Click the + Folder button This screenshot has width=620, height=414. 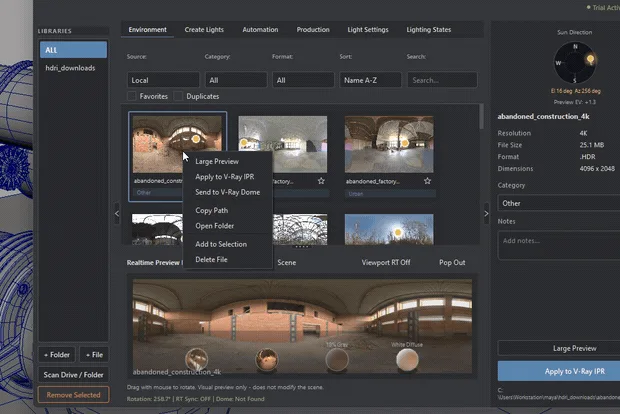pyautogui.click(x=57, y=355)
